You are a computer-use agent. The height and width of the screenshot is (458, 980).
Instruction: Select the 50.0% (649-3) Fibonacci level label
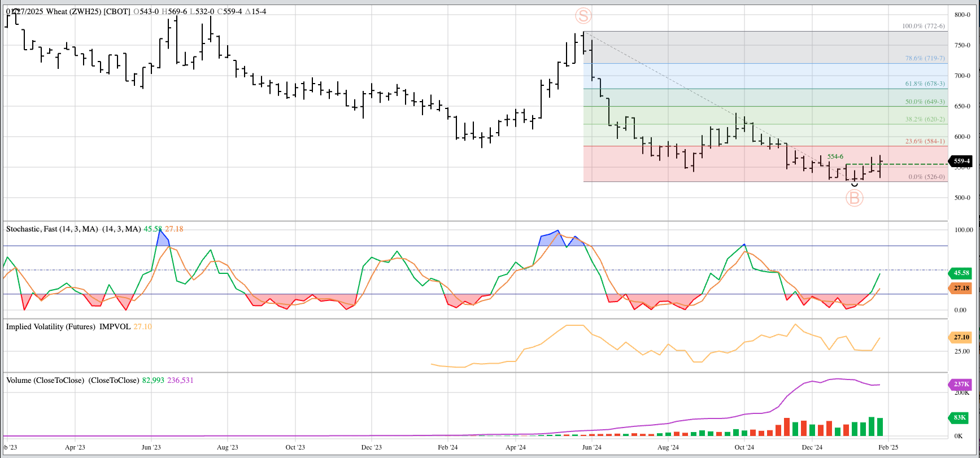[925, 102]
